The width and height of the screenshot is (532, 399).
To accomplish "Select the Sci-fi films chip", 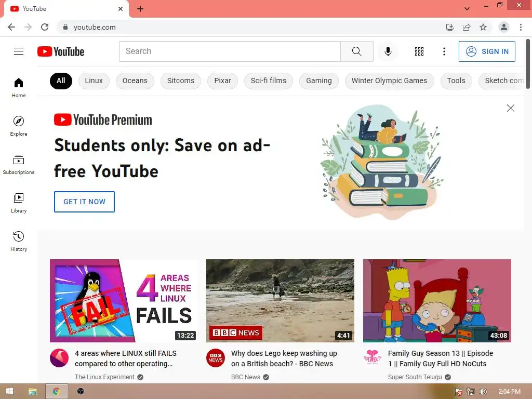I will (x=269, y=81).
